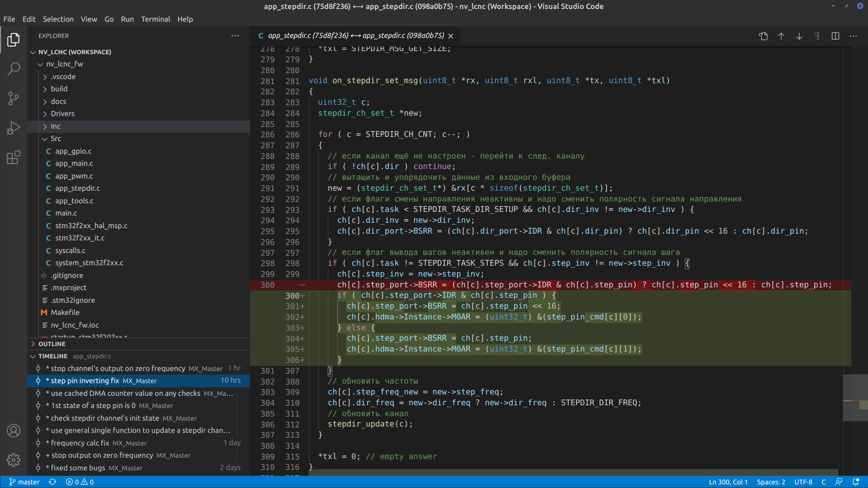The width and height of the screenshot is (868, 488).
Task: Toggle whitespace trimming paragraph icon
Action: coord(817,36)
